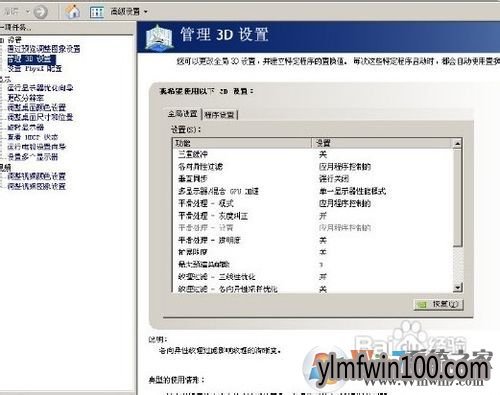The width and height of the screenshot is (500, 395).
Task: Click the settings list scroll-down arrow
Action: pos(458,288)
